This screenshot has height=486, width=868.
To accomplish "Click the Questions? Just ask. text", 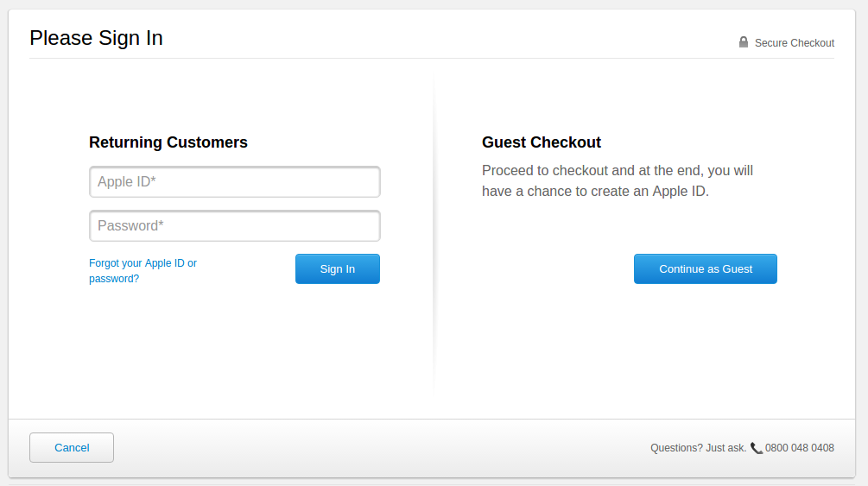I will coord(699,448).
